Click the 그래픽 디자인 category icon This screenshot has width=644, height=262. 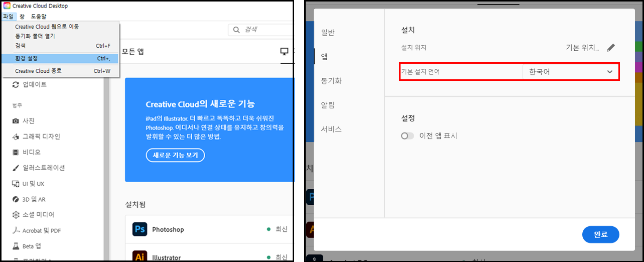click(x=16, y=137)
